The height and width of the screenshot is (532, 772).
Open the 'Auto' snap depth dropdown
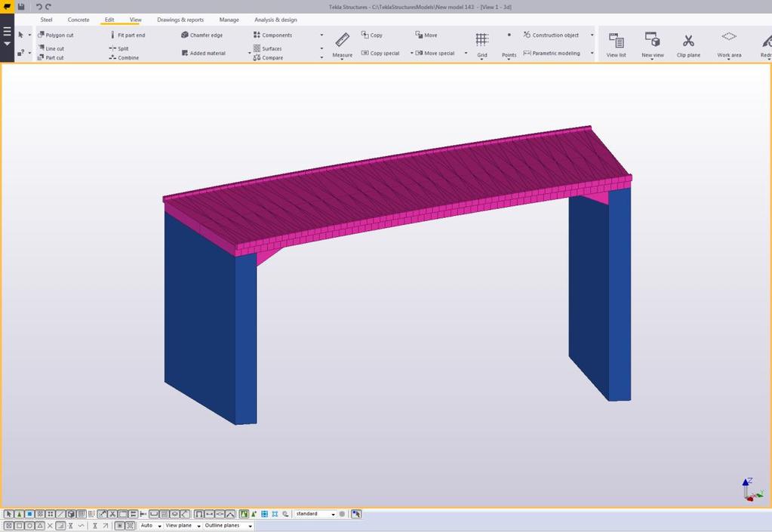[151, 526]
